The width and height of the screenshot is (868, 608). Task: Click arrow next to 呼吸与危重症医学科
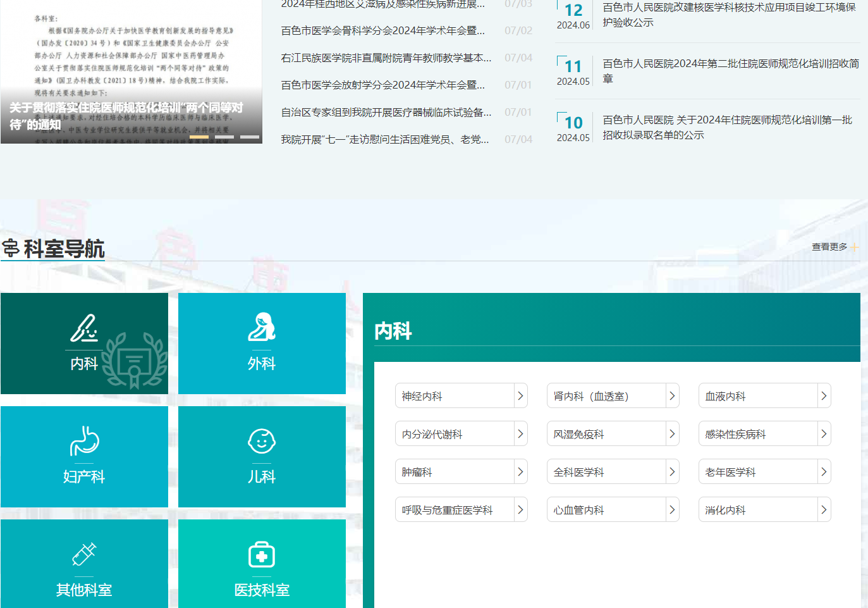(x=520, y=510)
